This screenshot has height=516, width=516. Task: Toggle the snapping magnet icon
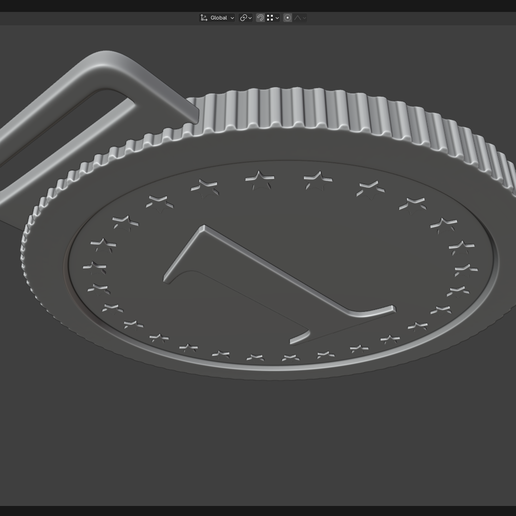coord(260,18)
